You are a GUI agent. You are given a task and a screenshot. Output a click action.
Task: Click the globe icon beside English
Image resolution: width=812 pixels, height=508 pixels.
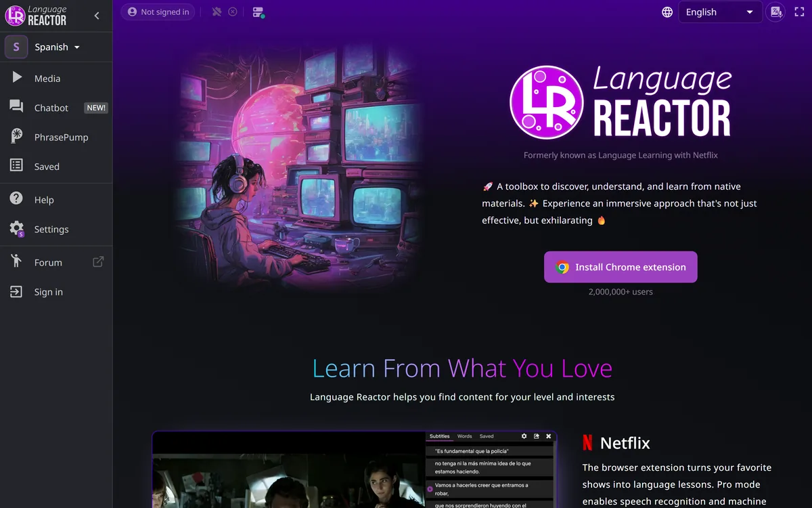667,12
